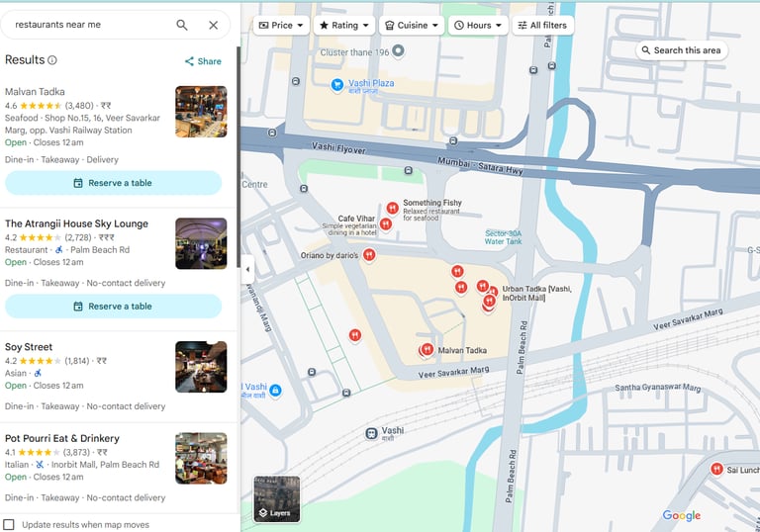Screen dimensions: 760x532
Task: Reserve a table at Atrangii House
Action: [114, 307]
